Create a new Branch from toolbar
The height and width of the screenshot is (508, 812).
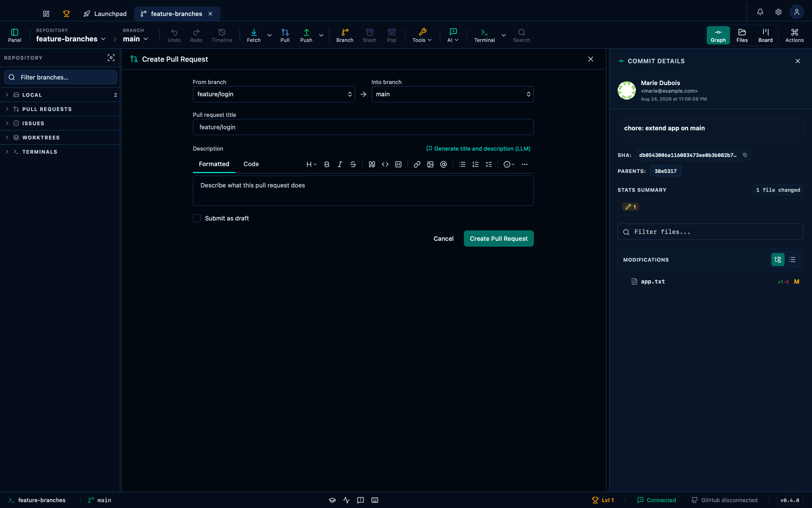(345, 35)
